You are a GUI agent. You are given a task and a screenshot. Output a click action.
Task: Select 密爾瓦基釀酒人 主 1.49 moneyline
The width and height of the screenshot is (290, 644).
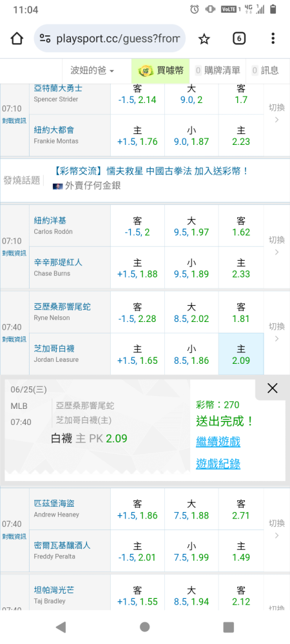pyautogui.click(x=241, y=551)
